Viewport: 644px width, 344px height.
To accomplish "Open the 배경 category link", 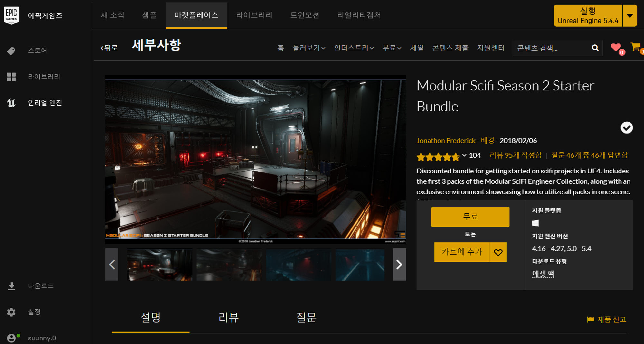I will click(x=487, y=141).
